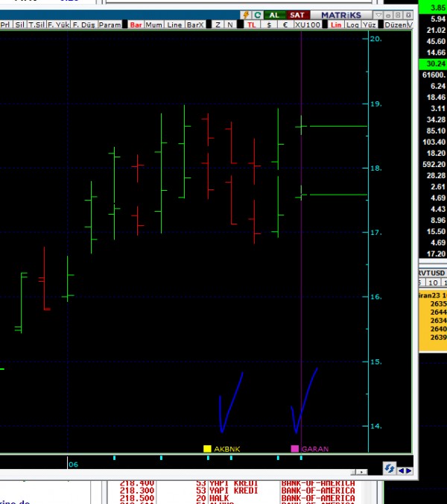Click the blue refresh arrows icon
The width and height of the screenshot is (447, 504).
[x=389, y=468]
